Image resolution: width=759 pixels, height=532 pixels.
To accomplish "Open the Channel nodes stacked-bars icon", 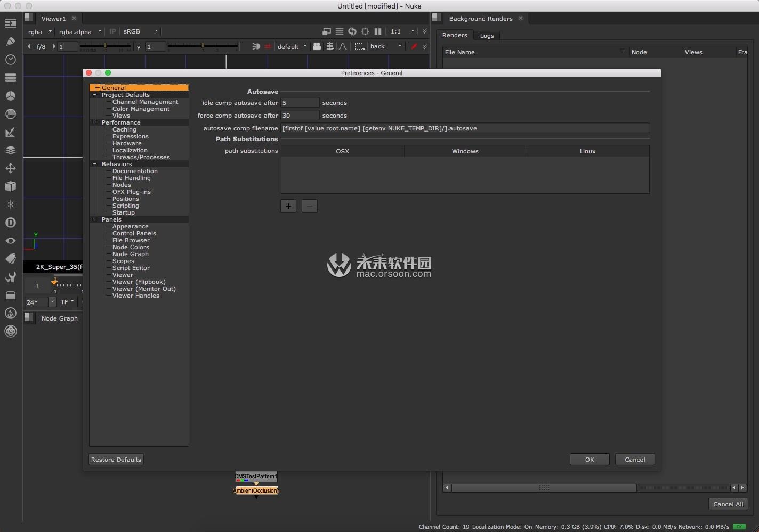I will (10, 78).
